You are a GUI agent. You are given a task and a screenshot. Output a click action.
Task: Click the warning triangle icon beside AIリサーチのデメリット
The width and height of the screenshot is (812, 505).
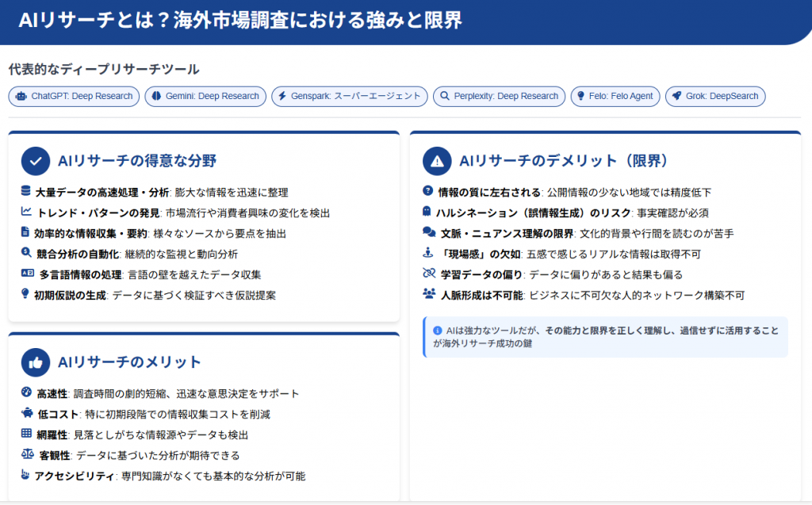[437, 161]
